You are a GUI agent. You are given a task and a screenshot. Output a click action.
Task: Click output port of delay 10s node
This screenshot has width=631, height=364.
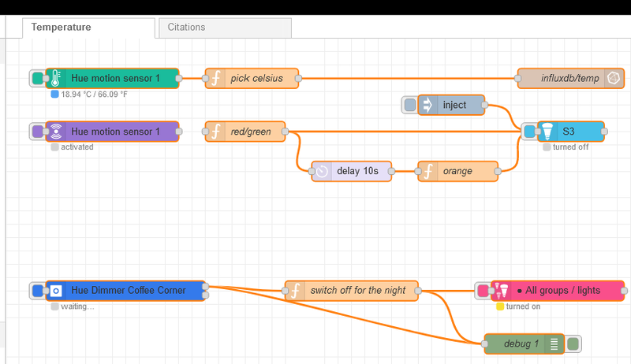391,171
